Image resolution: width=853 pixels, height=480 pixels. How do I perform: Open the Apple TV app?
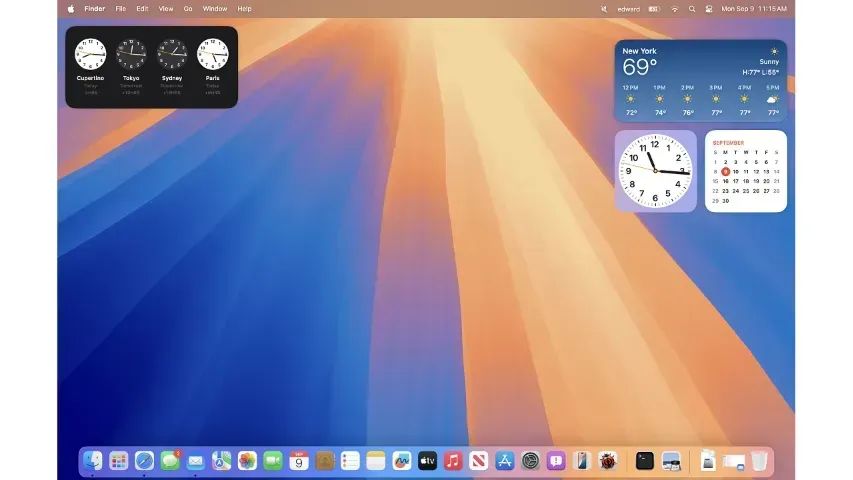coord(427,461)
